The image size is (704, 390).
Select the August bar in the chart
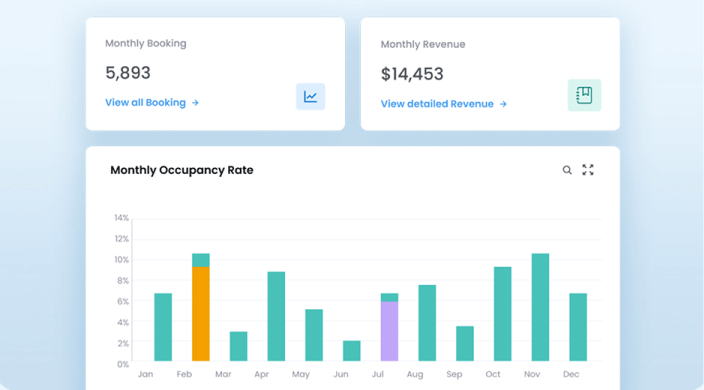pyautogui.click(x=427, y=323)
